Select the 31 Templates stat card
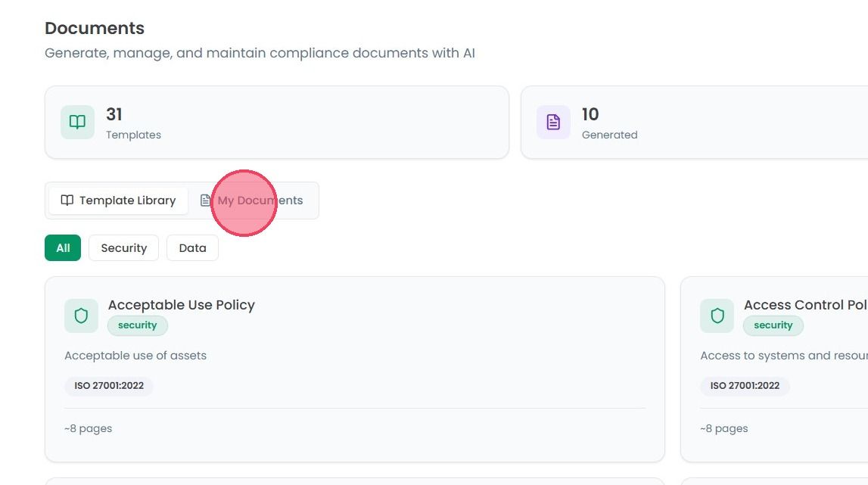 coord(277,122)
